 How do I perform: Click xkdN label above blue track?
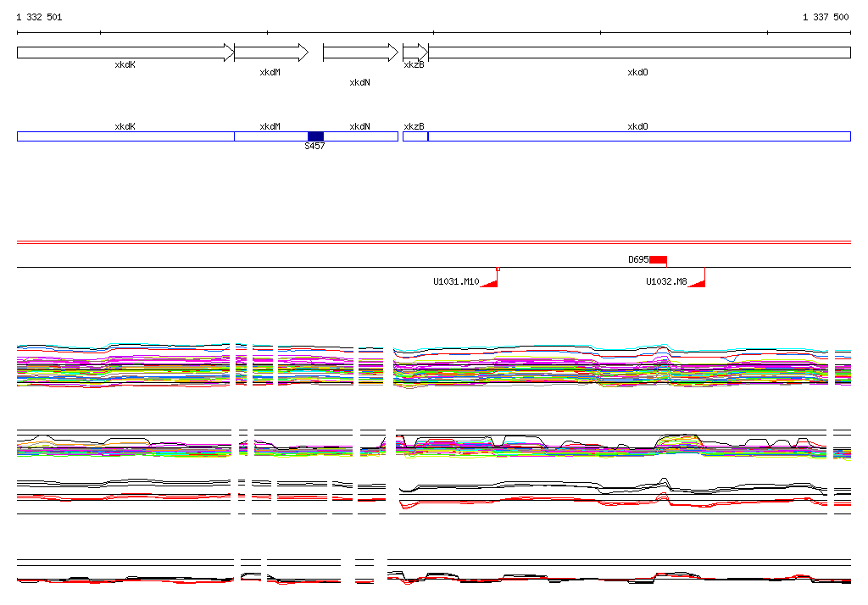coord(359,127)
